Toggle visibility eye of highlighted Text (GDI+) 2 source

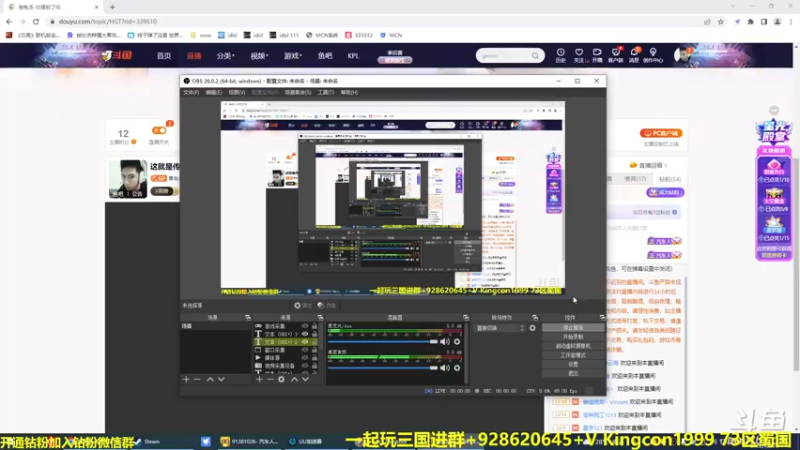tap(305, 342)
